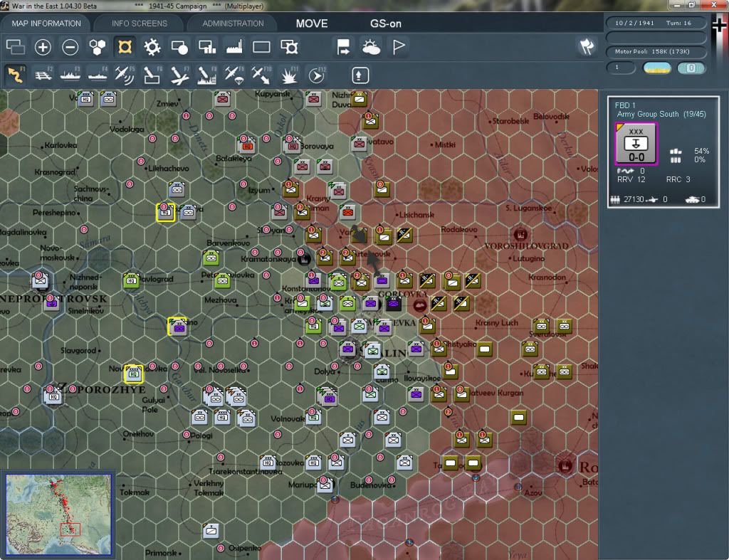The height and width of the screenshot is (560, 729).
Task: Click the small field showing 1
Action: [x=621, y=68]
